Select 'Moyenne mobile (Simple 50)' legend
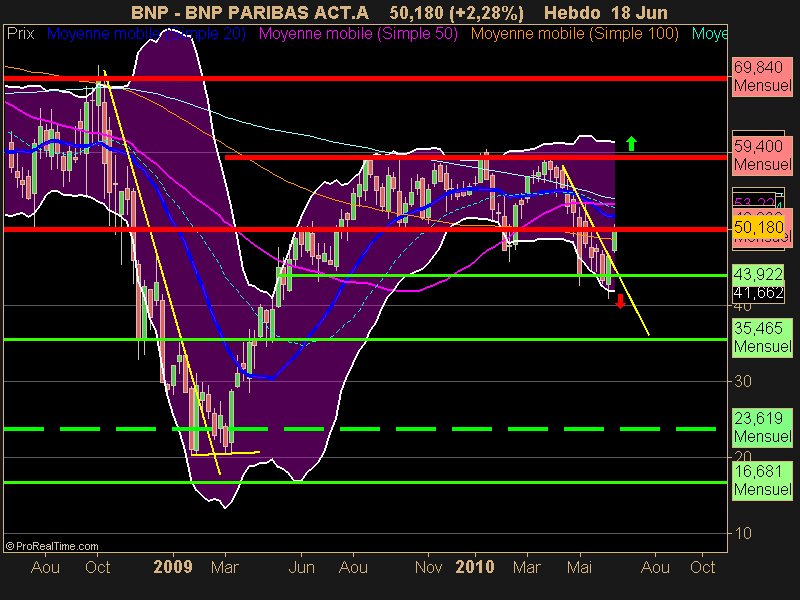The width and height of the screenshot is (800, 600). (x=358, y=34)
